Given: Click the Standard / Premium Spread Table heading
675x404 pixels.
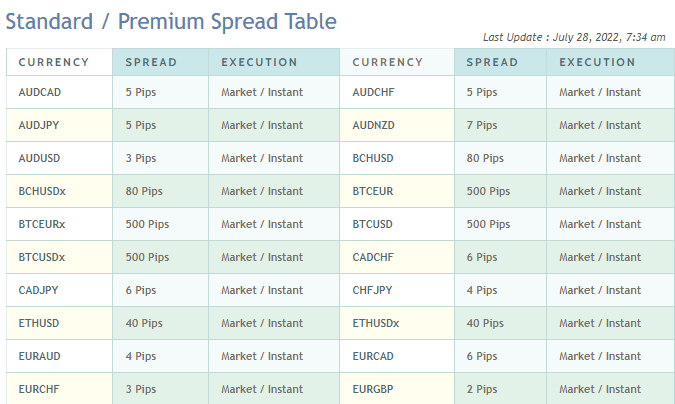Looking at the screenshot, I should [x=171, y=22].
